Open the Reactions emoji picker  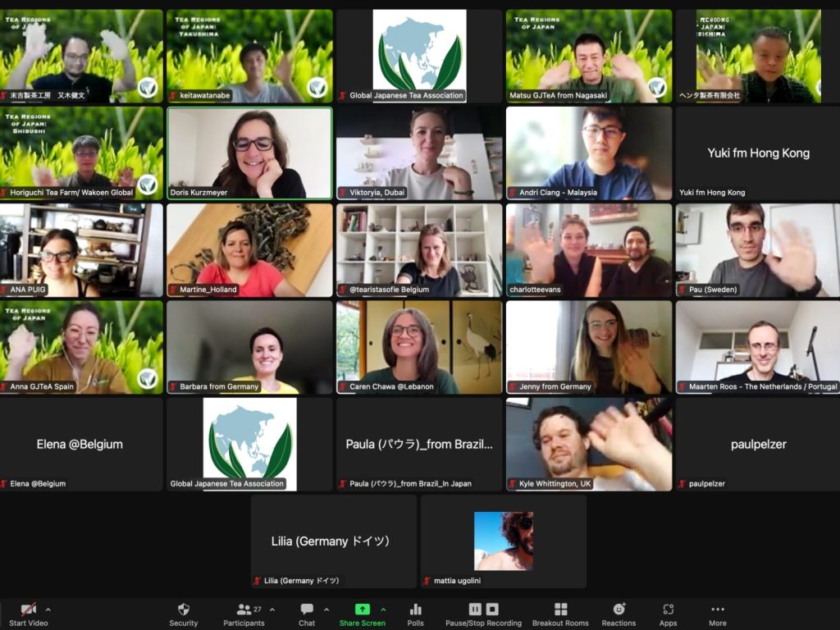pos(619,609)
